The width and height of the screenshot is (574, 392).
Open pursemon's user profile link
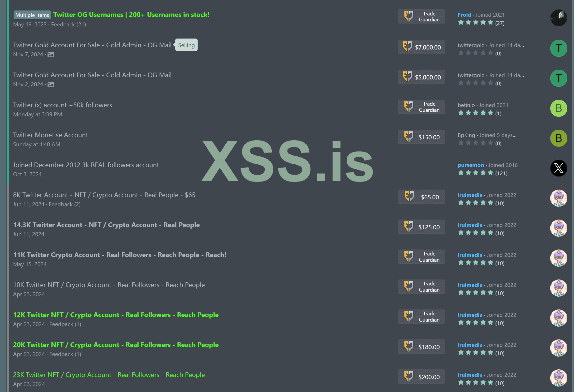471,165
